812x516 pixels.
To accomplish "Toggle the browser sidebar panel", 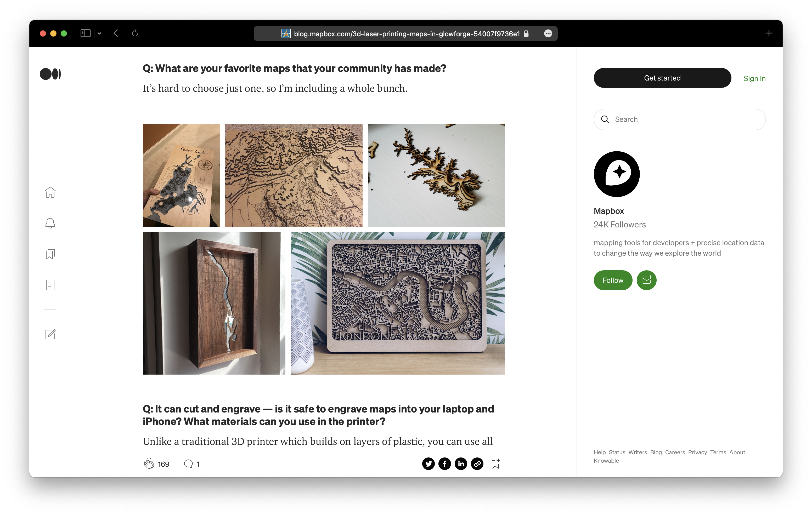I will (x=85, y=33).
